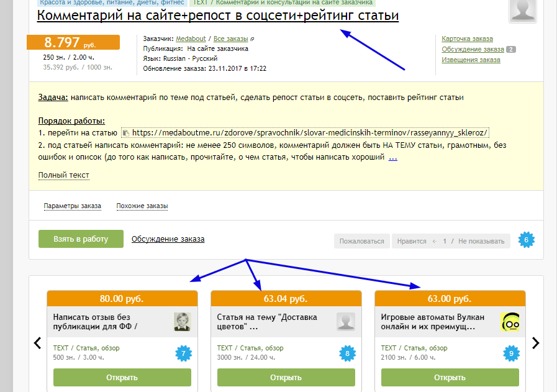The height and width of the screenshot is (392, 557).
Task: Click the yellow smiley avatar on Вулкан card
Action: pos(510,322)
